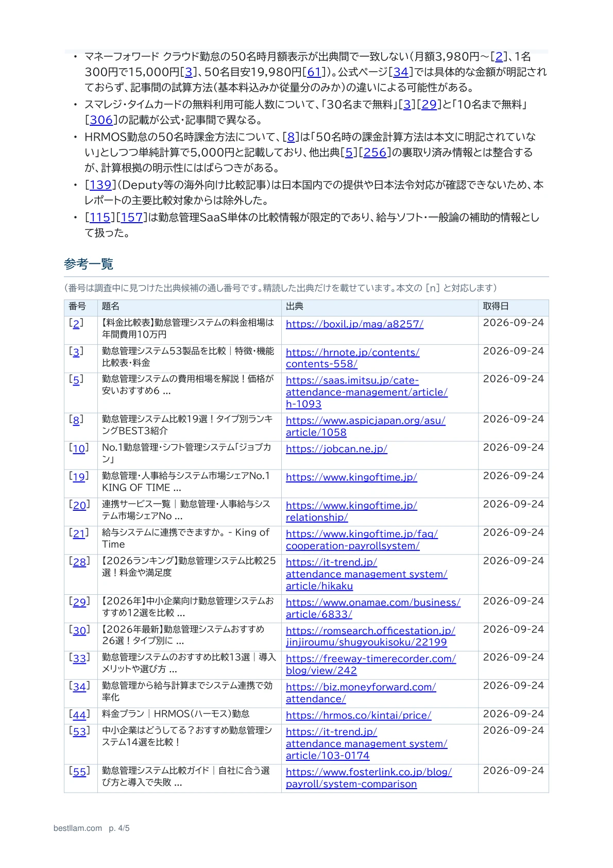Screen dimensions: 613x868
Task: Open the biz.moneyforward.com/attendance link
Action: tap(361, 693)
